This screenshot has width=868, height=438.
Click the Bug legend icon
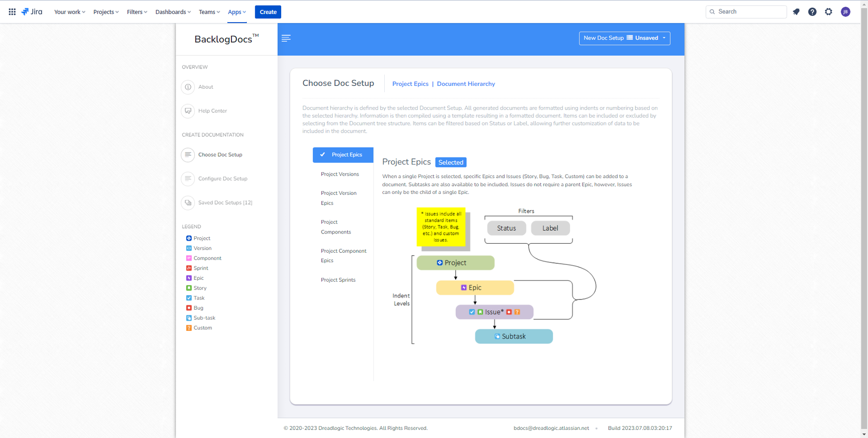pyautogui.click(x=189, y=308)
